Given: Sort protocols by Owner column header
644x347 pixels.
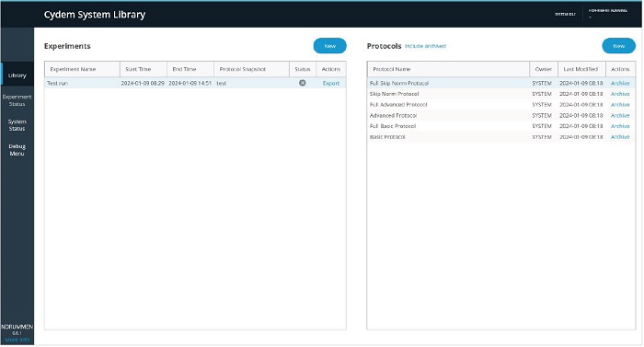Looking at the screenshot, I should [544, 69].
